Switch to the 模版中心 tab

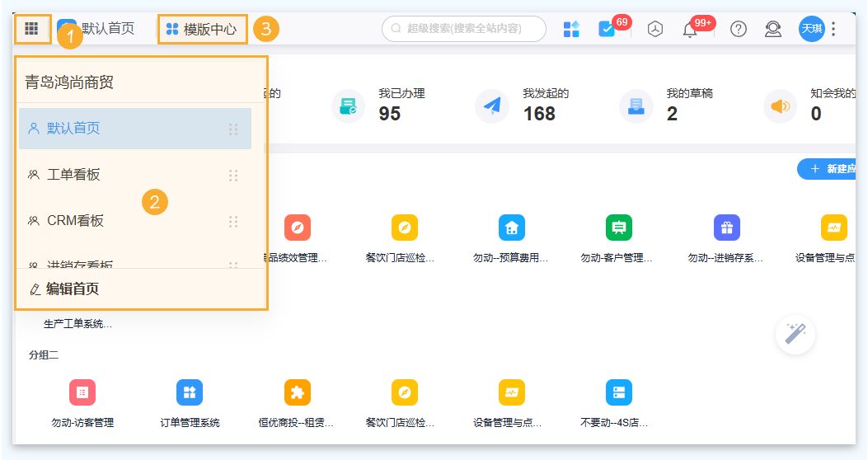(x=202, y=30)
